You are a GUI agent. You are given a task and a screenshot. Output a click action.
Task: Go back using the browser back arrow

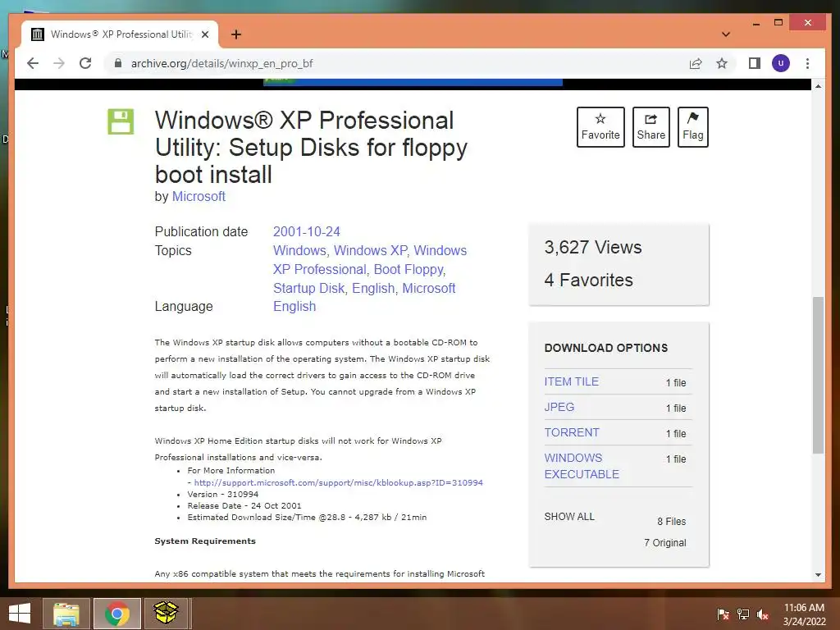point(33,63)
